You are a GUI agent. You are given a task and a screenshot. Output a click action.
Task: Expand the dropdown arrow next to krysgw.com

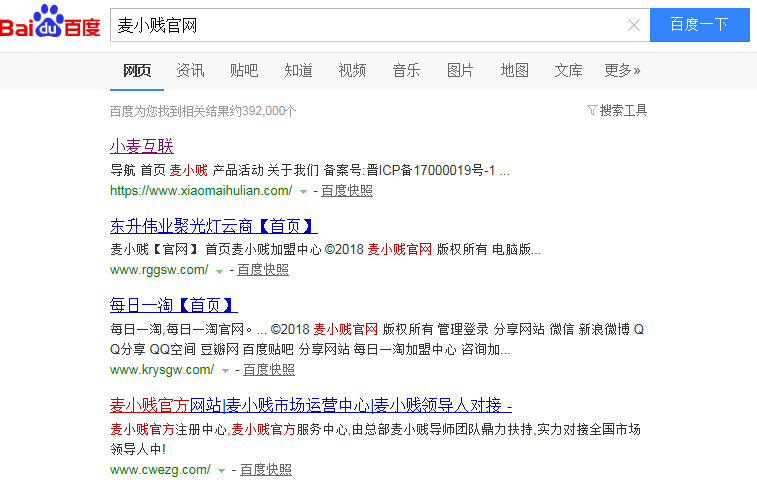click(x=225, y=371)
